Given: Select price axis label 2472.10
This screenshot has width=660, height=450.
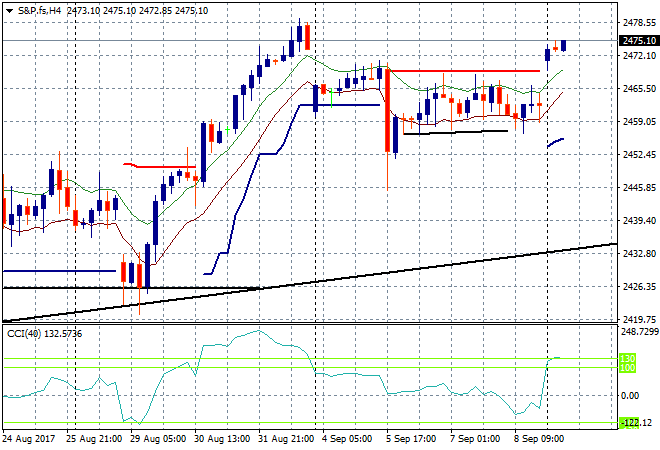Looking at the screenshot, I should (x=639, y=56).
